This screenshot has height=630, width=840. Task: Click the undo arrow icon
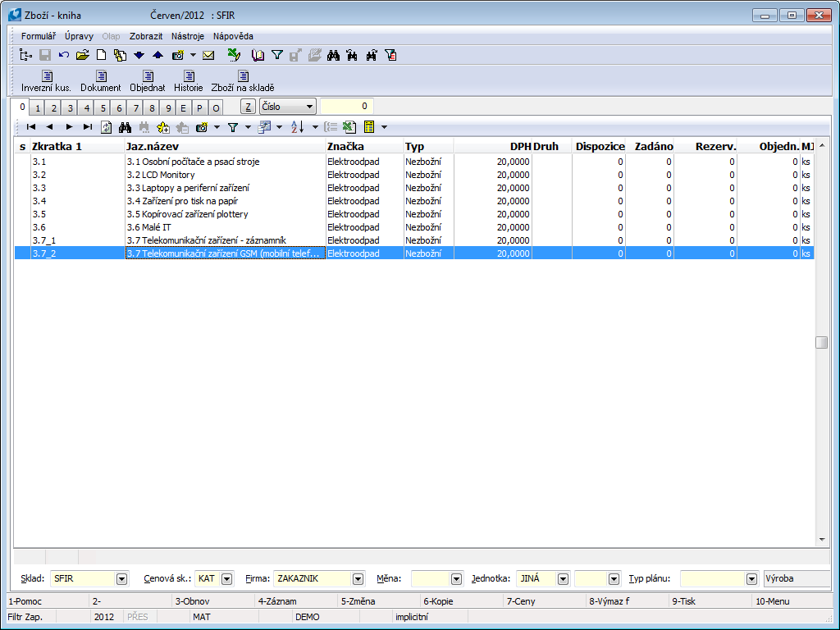pos(64,56)
